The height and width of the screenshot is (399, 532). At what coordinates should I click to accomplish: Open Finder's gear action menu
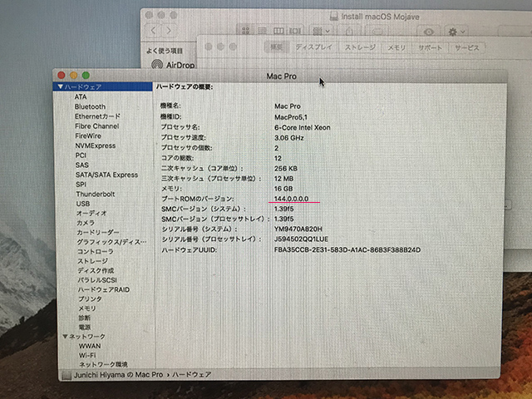tap(456, 32)
